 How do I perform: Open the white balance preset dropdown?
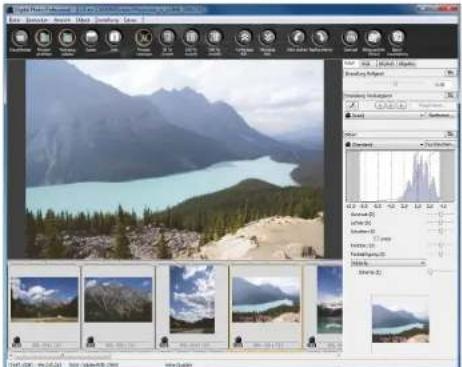(x=385, y=115)
